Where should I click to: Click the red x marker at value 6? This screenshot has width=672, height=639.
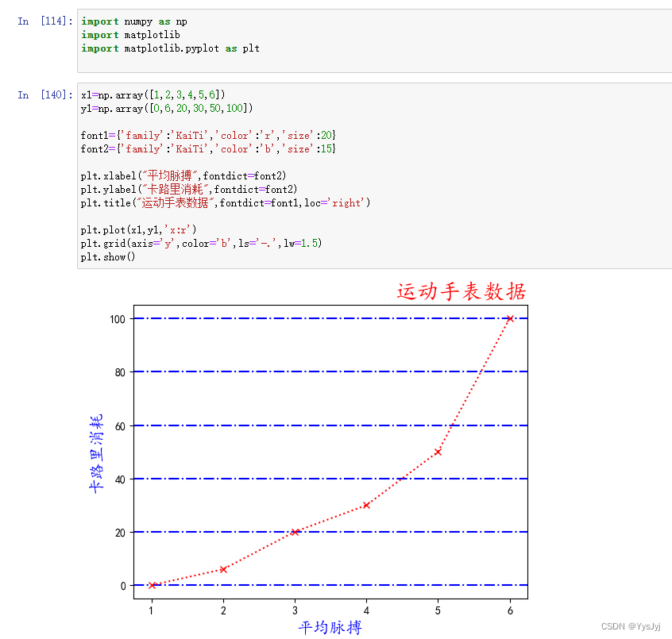[223, 569]
